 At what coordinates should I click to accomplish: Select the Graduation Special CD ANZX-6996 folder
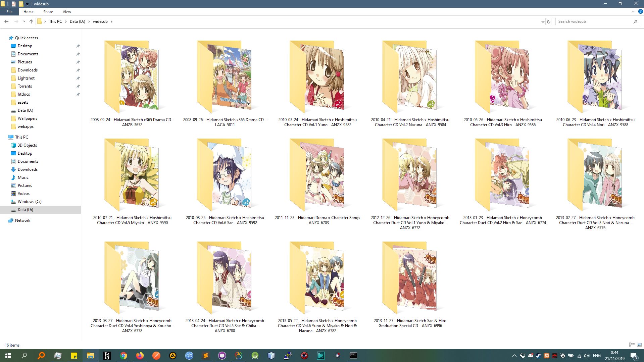pos(410,285)
